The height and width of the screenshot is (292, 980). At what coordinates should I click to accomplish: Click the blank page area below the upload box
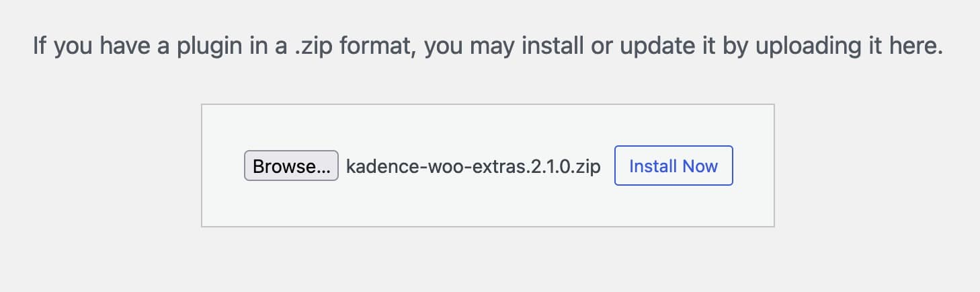[487, 262]
